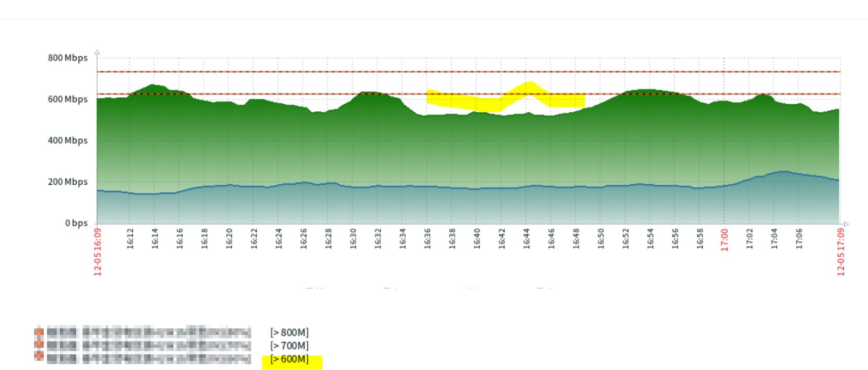
Task: Click the 12-05 16:09 start time label
Action: click(x=98, y=252)
